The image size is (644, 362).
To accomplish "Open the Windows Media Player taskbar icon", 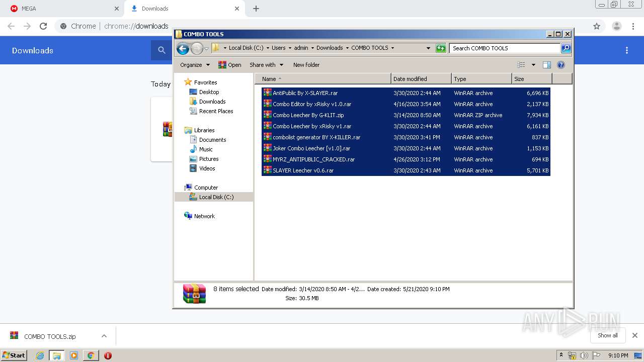I will click(x=74, y=355).
